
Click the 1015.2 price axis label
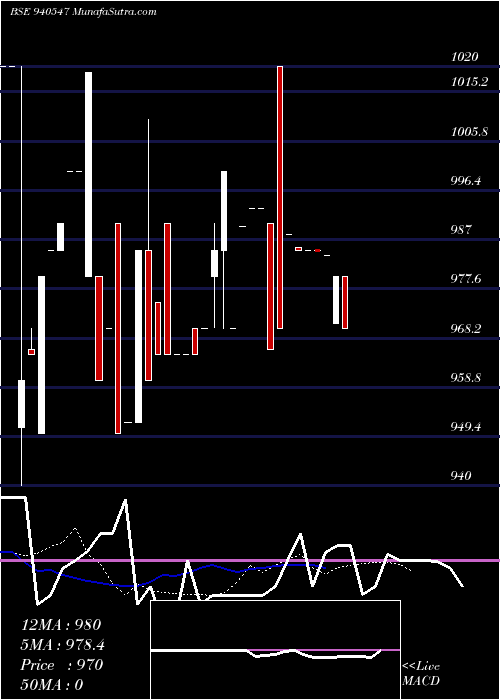(470, 82)
